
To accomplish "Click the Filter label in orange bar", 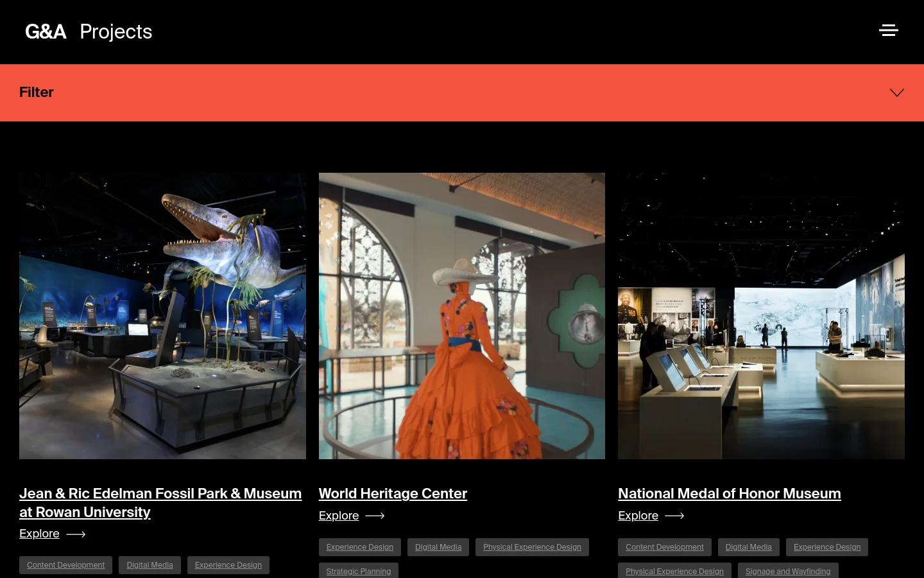I will tap(37, 92).
